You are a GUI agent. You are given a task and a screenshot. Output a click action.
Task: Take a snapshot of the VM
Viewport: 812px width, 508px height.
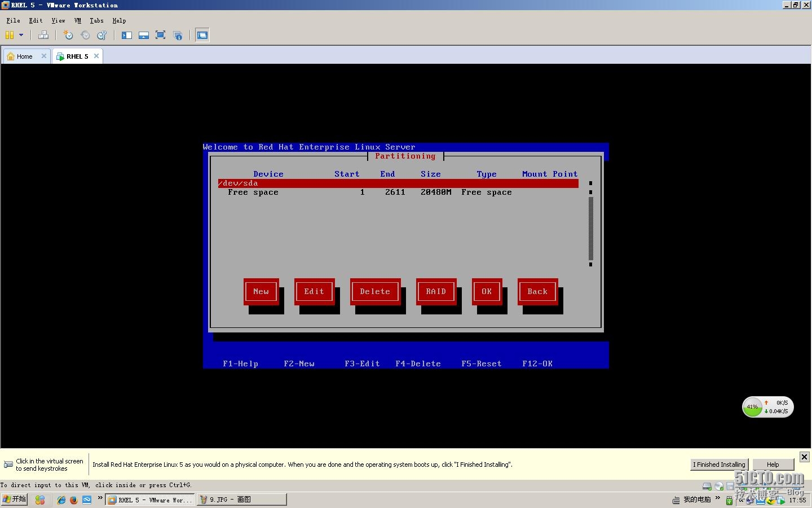click(68, 35)
